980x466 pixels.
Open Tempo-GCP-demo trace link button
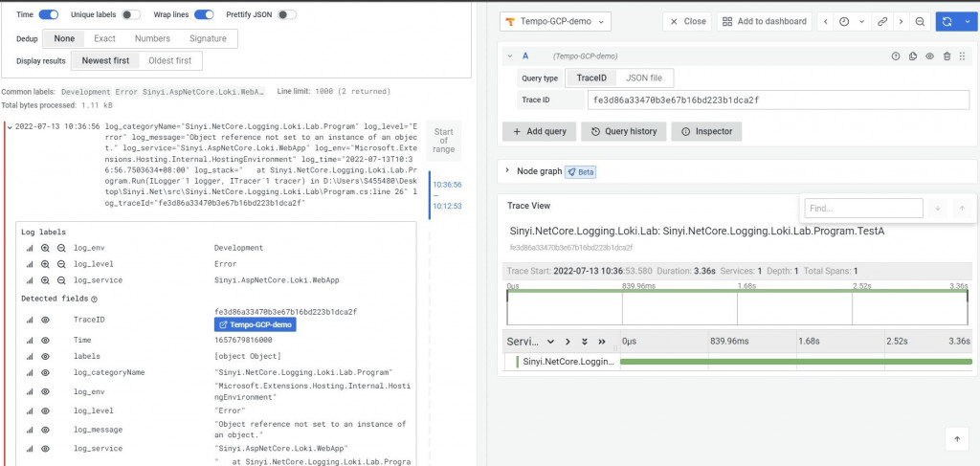[255, 324]
